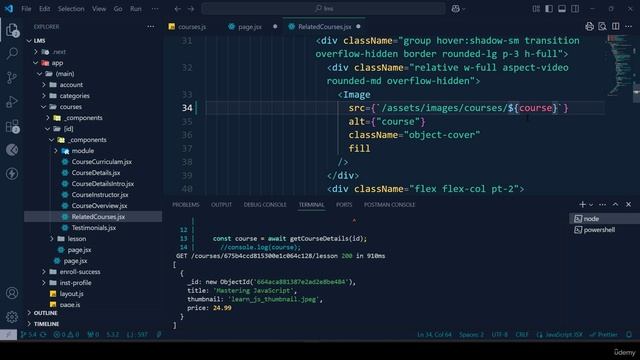Open the Go menu
This screenshot has height=360, width=640.
tap(118, 9)
